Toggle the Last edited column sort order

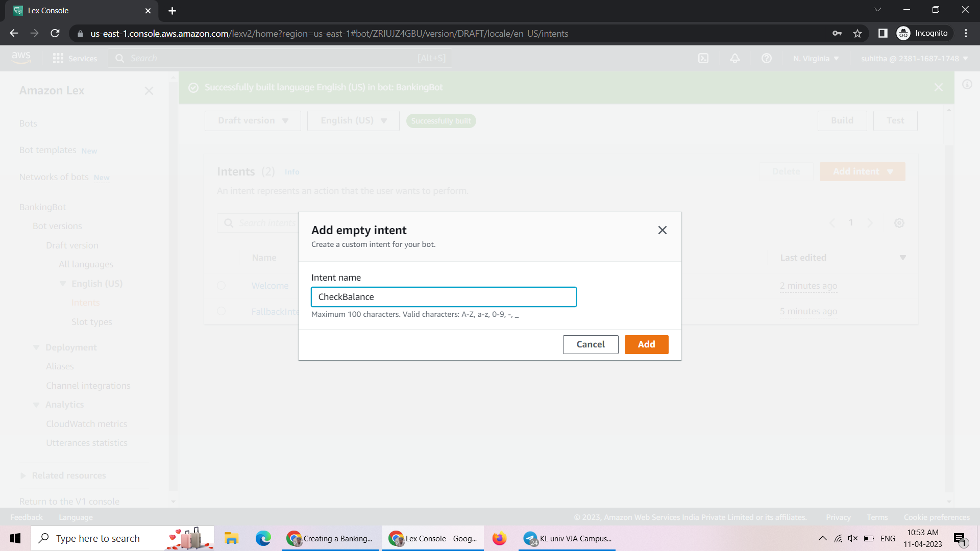coord(903,258)
